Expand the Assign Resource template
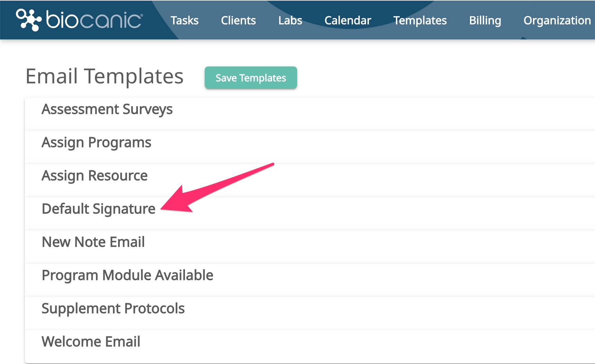 (x=94, y=175)
